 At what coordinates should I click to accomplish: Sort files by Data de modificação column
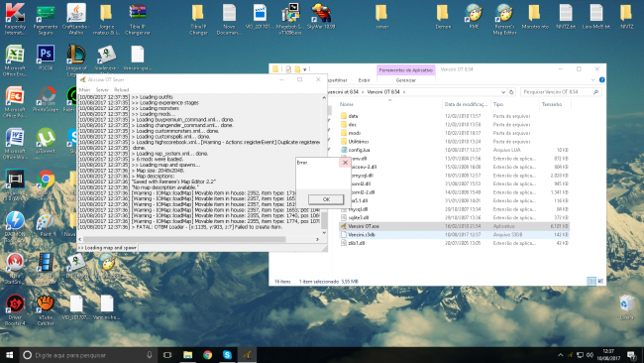(x=466, y=104)
